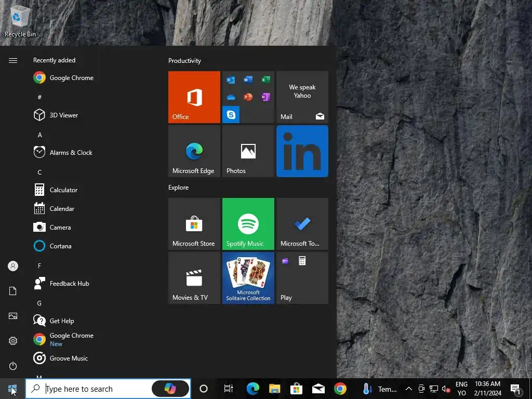Viewport: 532px width, 399px height.
Task: Open Microsoft Solitaire Collection tile
Action: (x=248, y=278)
